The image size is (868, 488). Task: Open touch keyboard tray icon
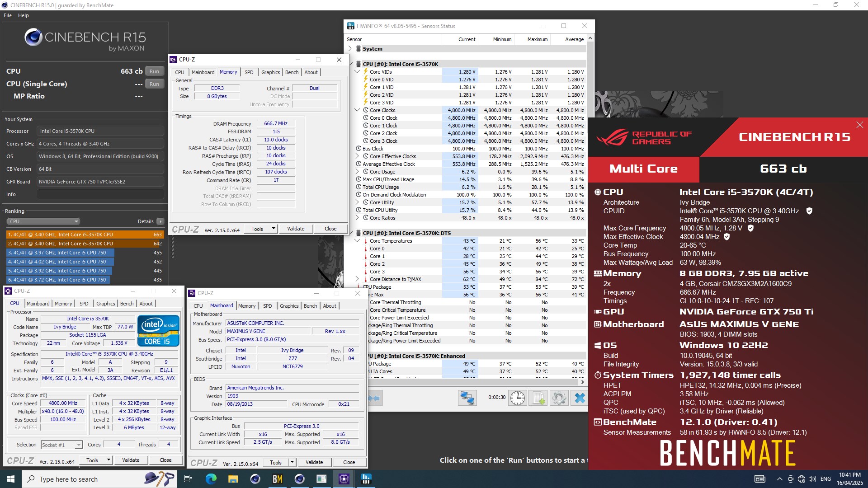760,479
